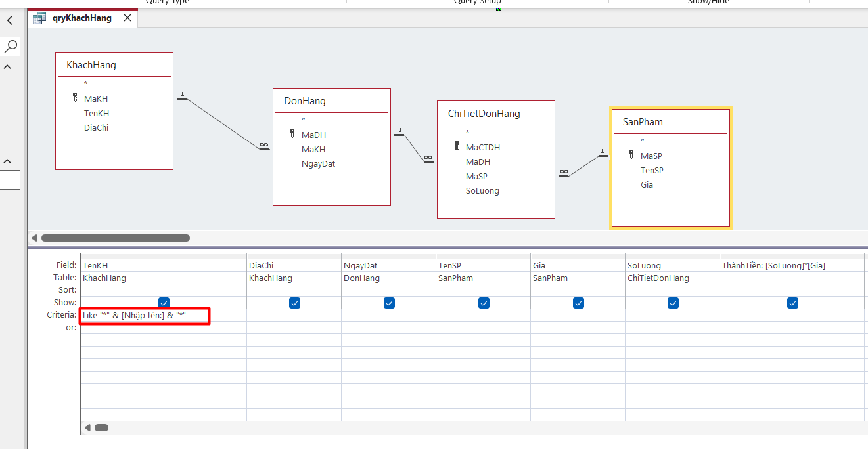Screen dimensions: 868x449
Task: Click the key icon beside MaCTDH
Action: click(457, 146)
